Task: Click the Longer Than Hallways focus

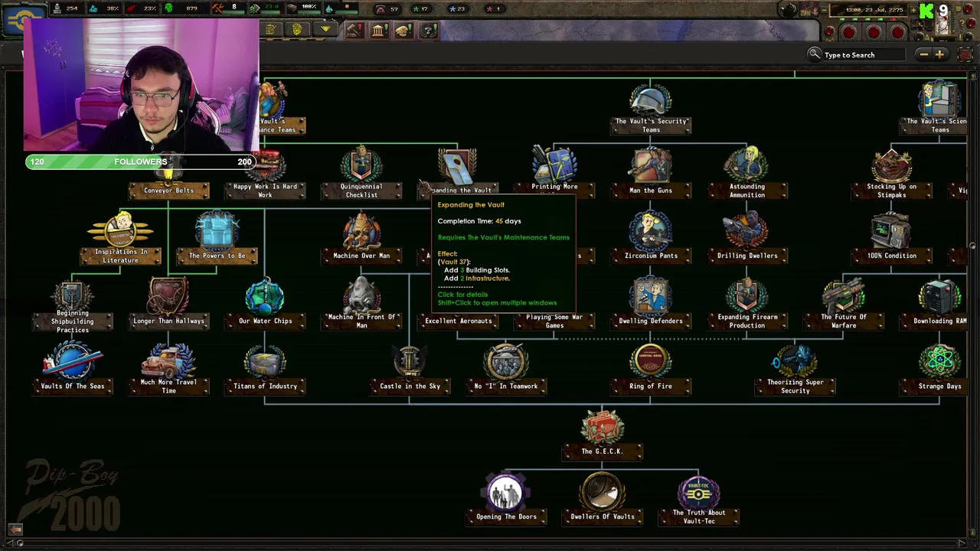Action: click(169, 304)
